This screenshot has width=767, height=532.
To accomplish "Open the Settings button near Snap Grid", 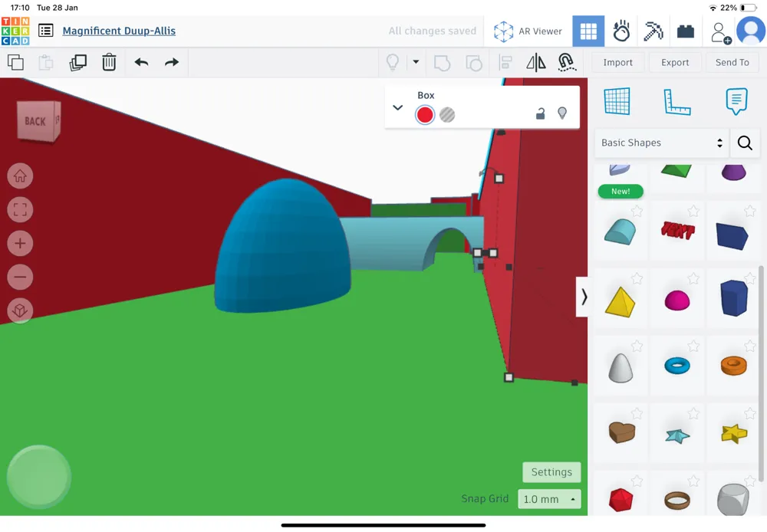I will (551, 471).
